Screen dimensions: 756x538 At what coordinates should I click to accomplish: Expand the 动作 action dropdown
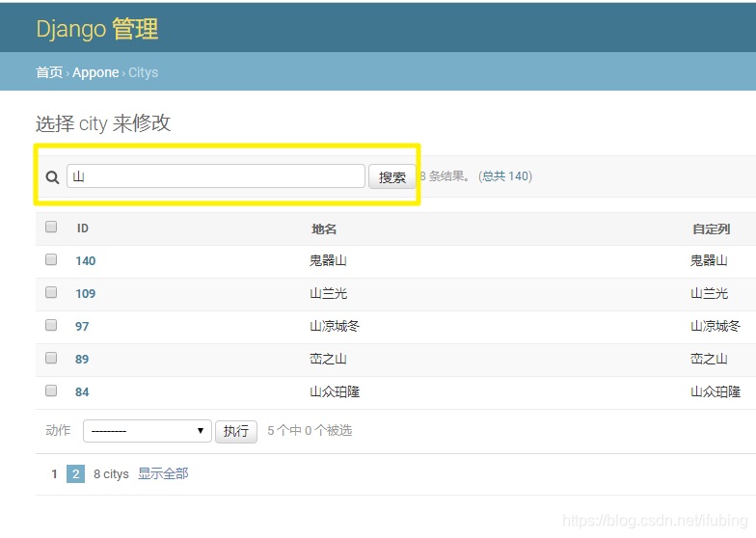pos(147,430)
